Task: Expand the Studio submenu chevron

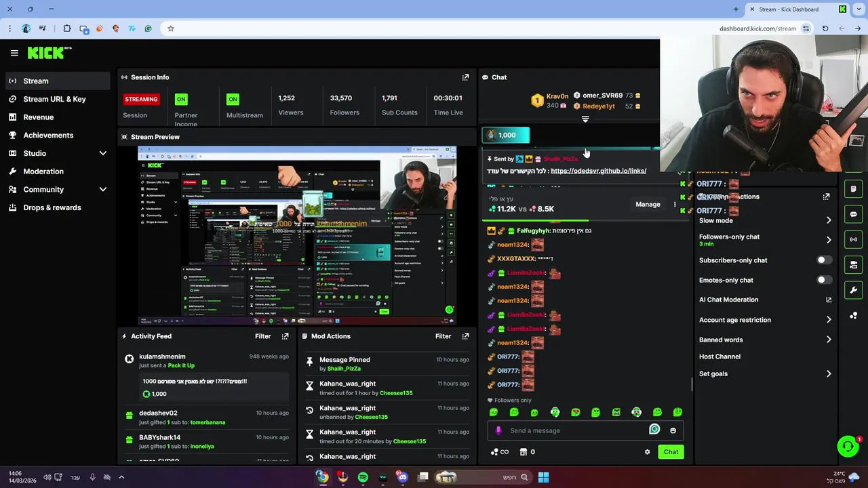Action: [x=103, y=153]
